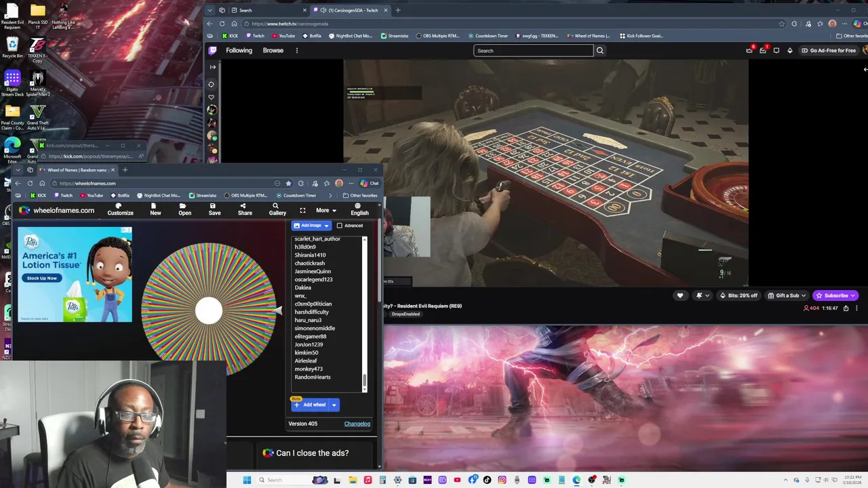Open tab search dropdown in Wheel browser
The height and width of the screenshot is (488, 868).
18,170
